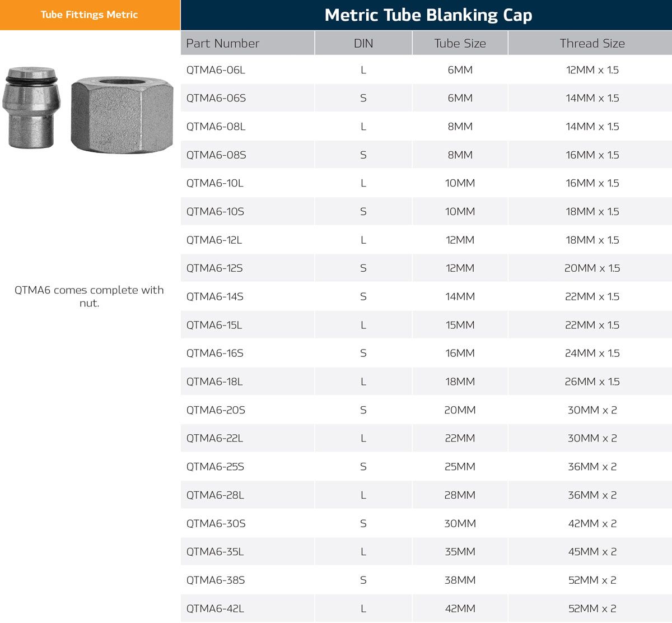Click part number QTMA6-15L

pyautogui.click(x=214, y=325)
